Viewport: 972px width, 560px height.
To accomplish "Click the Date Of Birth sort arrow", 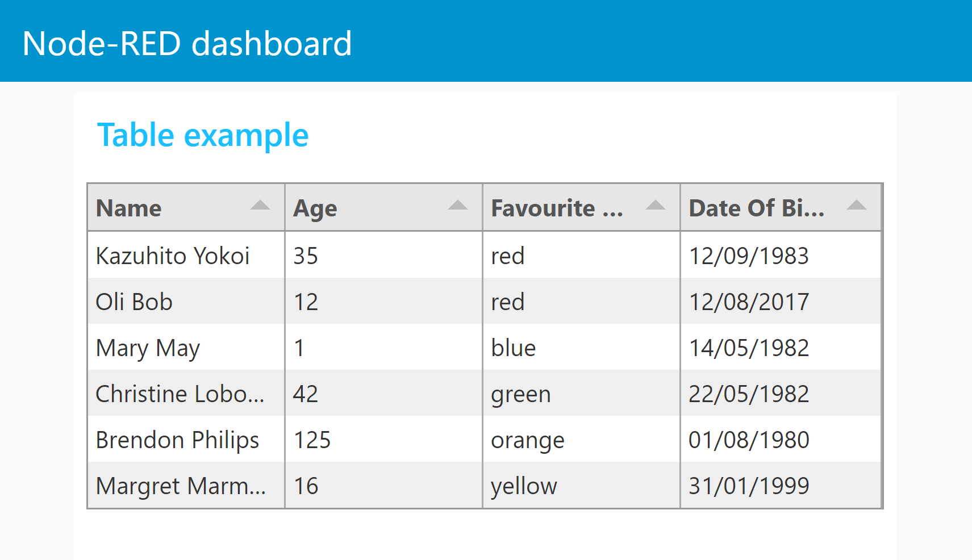I will click(x=856, y=206).
